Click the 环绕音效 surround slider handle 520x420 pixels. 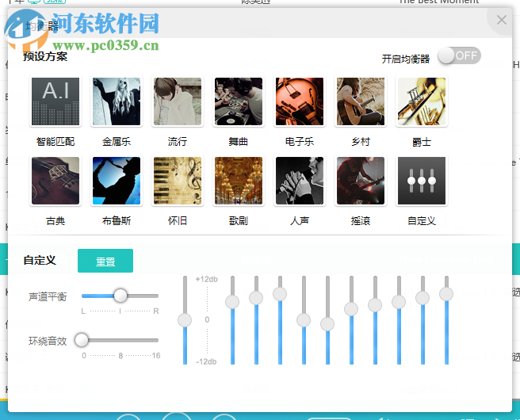tap(82, 340)
